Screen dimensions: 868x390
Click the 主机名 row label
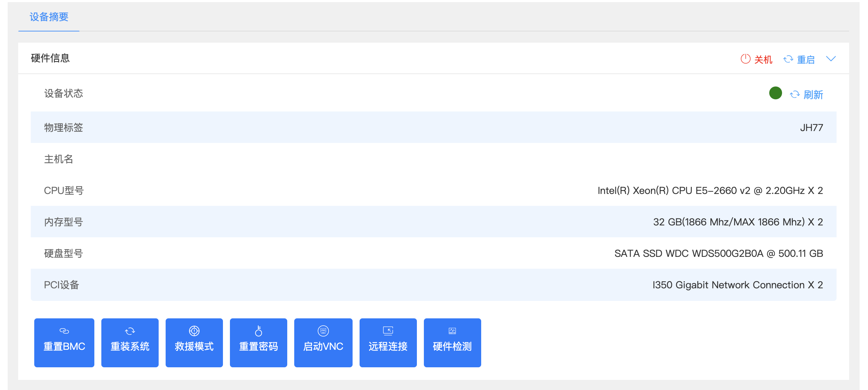tap(59, 159)
